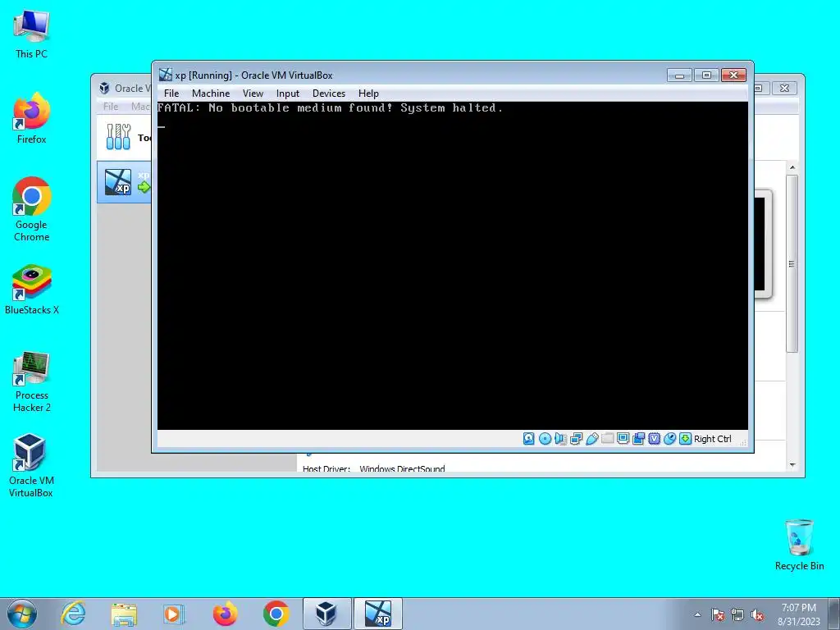840x630 pixels.
Task: Click the network tray icon
Action: [x=737, y=614]
